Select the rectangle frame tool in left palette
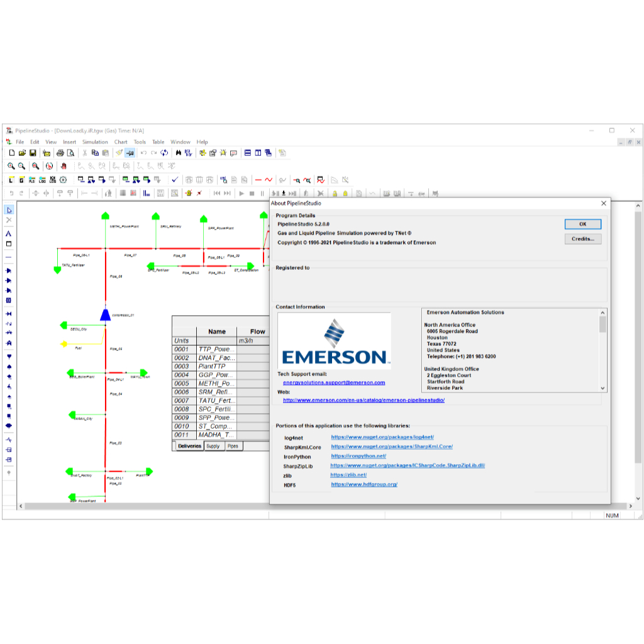Screen dimensions: 644x644 click(9, 243)
